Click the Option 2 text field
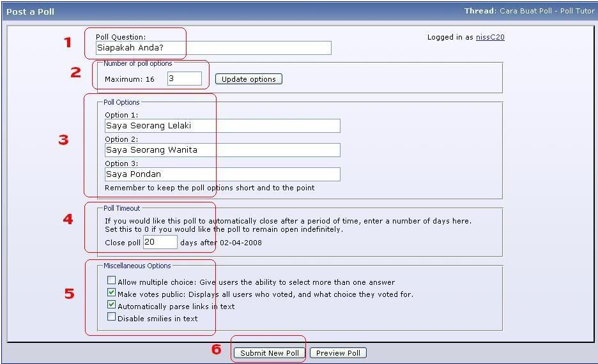598x364 pixels. tap(222, 150)
